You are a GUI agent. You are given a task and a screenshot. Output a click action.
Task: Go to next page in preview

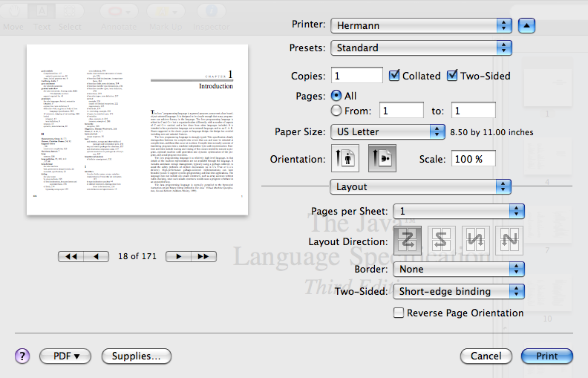pyautogui.click(x=177, y=256)
